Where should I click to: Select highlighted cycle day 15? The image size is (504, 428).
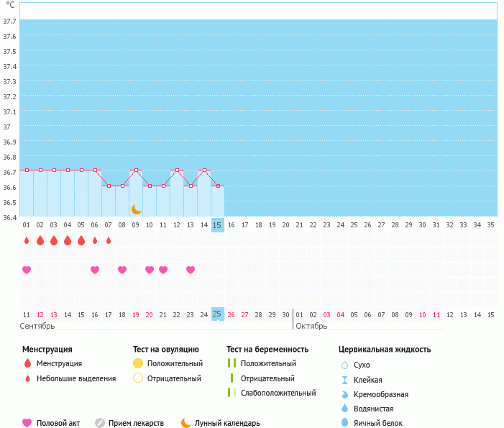point(217,225)
